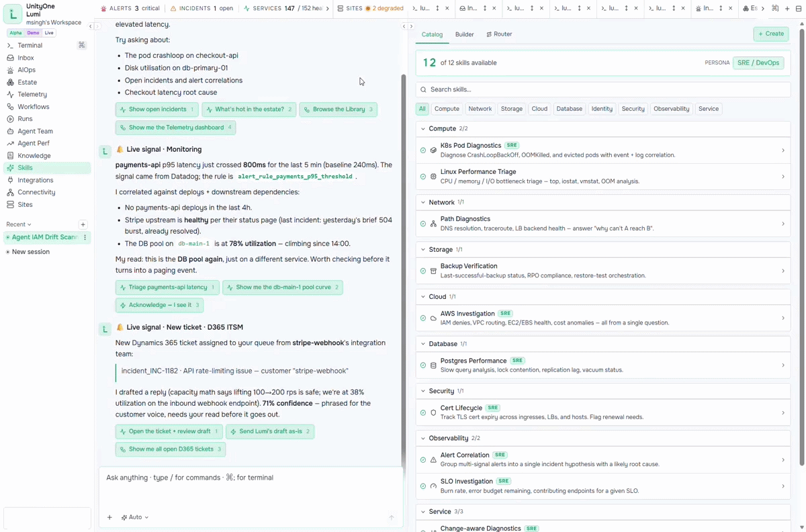Switch to the Builder tab
The width and height of the screenshot is (806, 532).
[x=464, y=34]
